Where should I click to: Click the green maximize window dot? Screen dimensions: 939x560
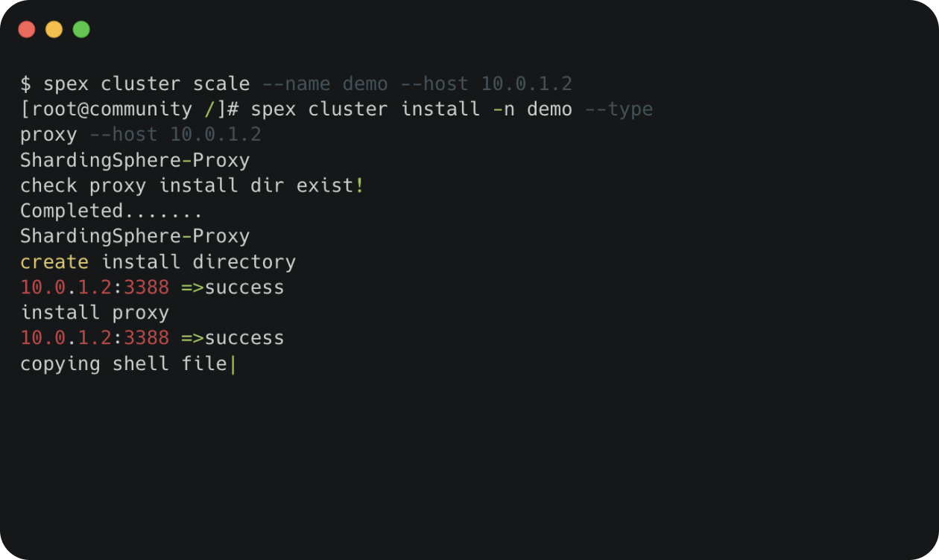[81, 30]
